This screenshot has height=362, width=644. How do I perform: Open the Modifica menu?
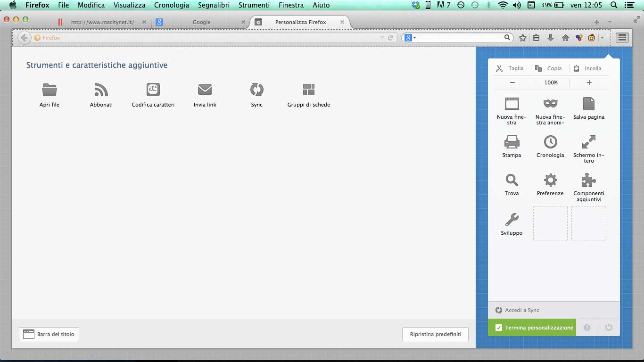point(91,5)
